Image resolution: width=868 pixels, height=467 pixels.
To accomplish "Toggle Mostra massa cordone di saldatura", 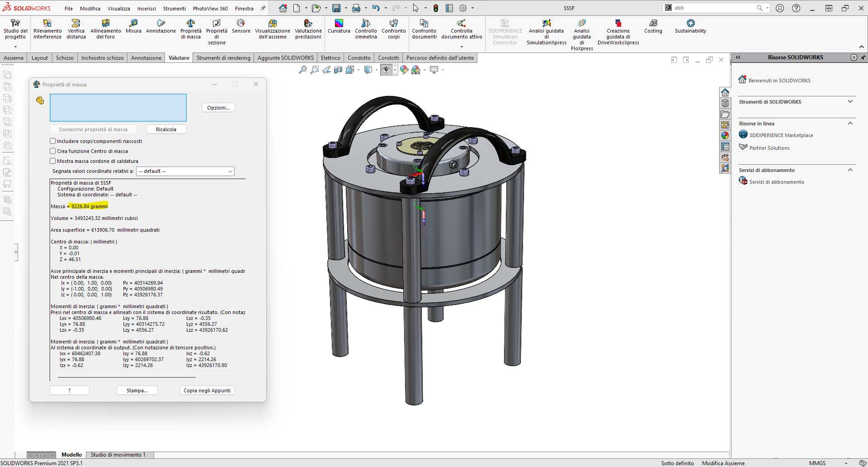I will click(x=53, y=161).
